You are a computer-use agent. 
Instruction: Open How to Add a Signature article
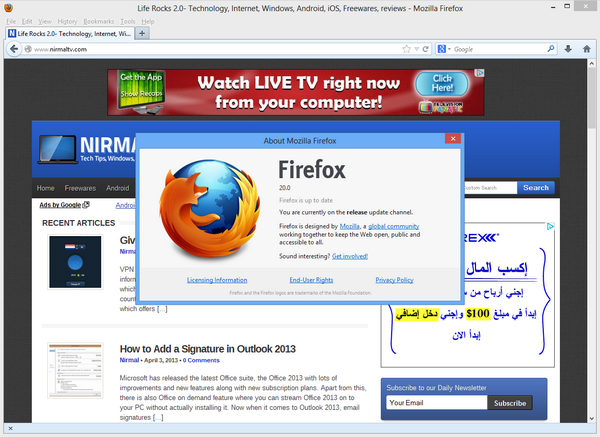pyautogui.click(x=207, y=349)
